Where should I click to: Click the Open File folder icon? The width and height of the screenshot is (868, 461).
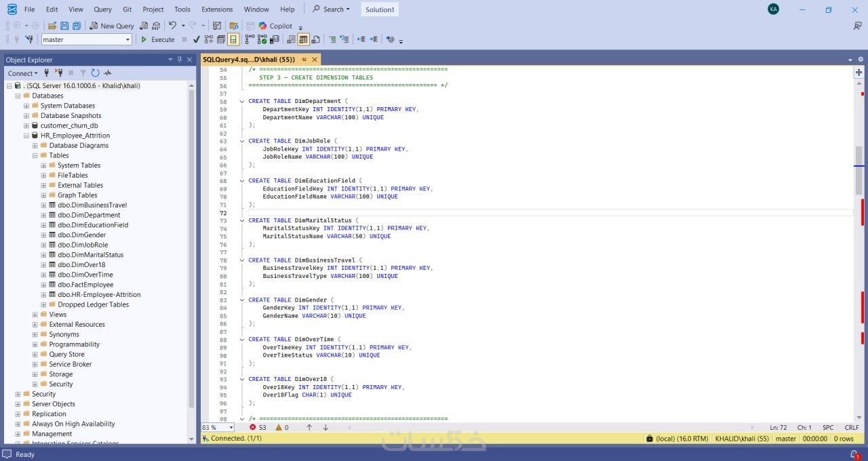[x=52, y=26]
